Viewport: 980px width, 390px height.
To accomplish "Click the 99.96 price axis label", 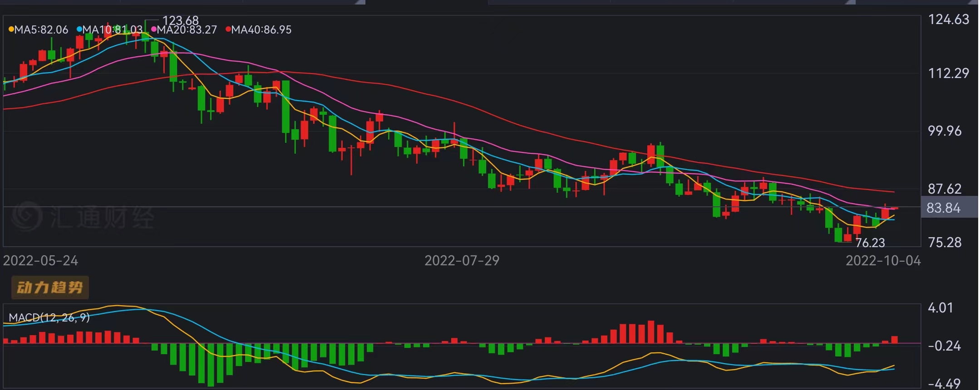I will 945,131.
